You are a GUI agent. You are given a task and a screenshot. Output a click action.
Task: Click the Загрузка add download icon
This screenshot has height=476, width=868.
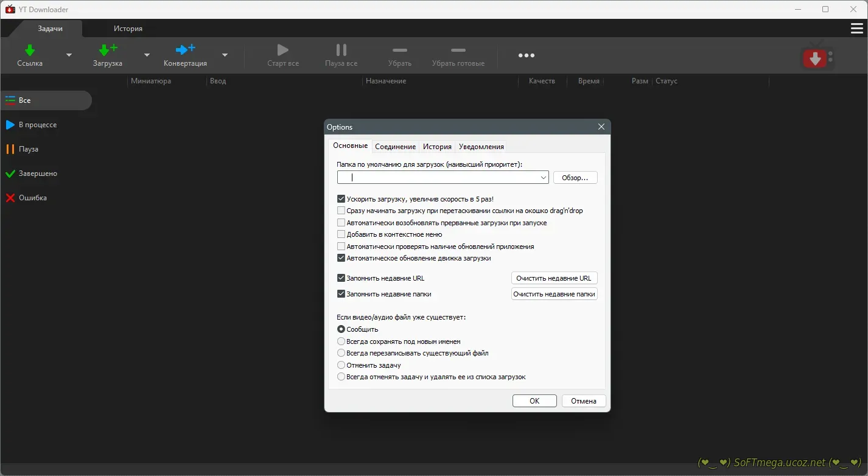[108, 50]
